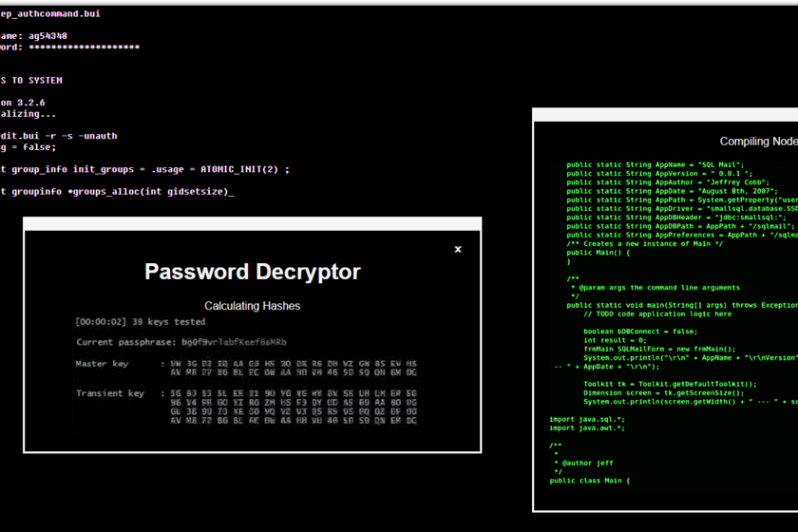The height and width of the screenshot is (532, 798).
Task: Click the AppName "SQL Mail" code line
Action: tap(655, 165)
